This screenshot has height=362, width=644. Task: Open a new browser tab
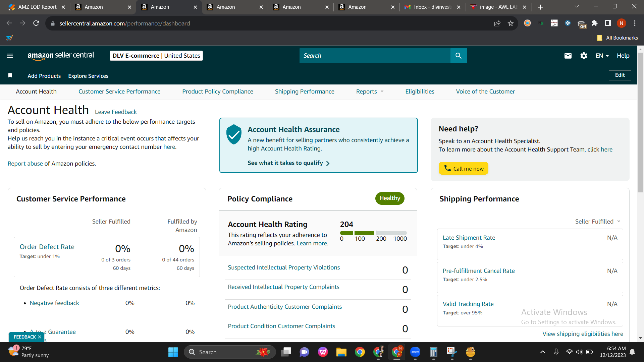point(540,7)
